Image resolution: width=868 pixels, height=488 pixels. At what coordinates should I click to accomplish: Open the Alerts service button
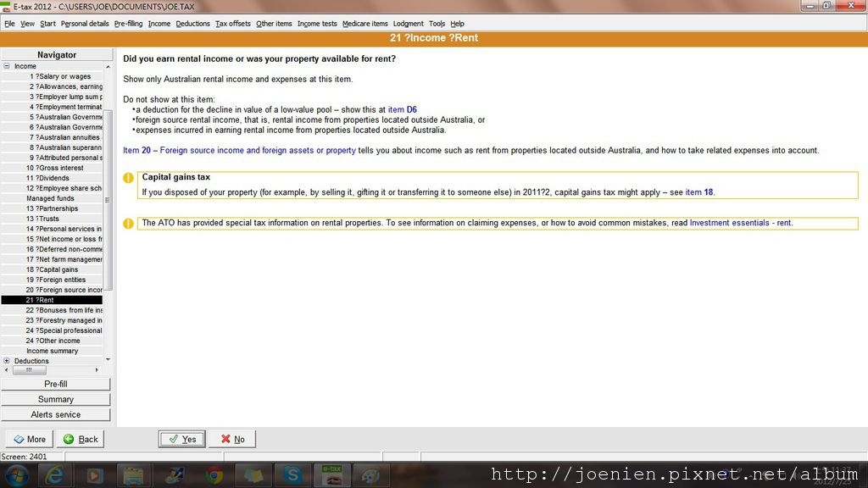click(x=55, y=414)
